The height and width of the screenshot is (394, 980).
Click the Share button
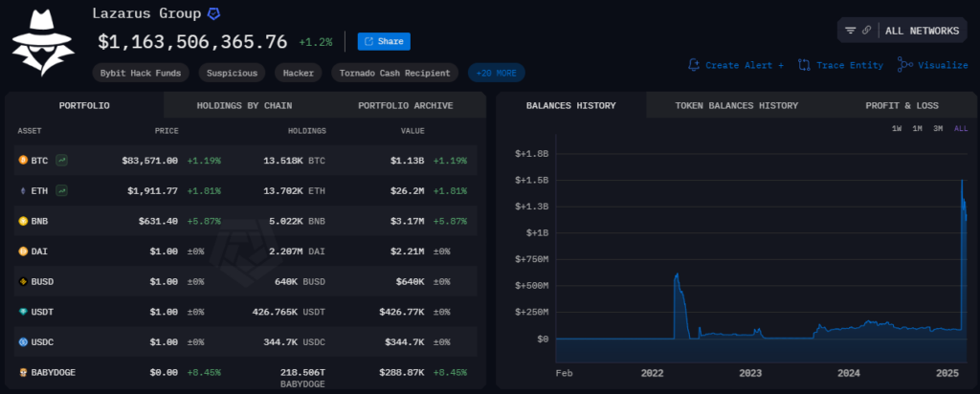point(384,41)
